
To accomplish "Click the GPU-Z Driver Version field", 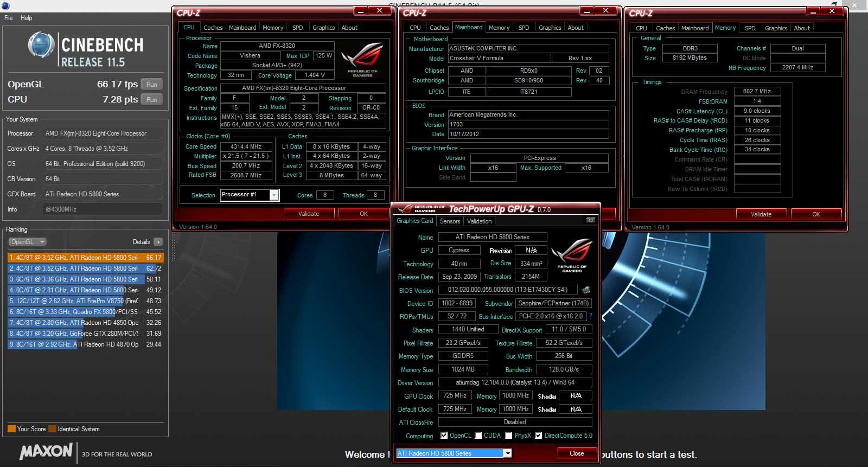I will (x=515, y=382).
